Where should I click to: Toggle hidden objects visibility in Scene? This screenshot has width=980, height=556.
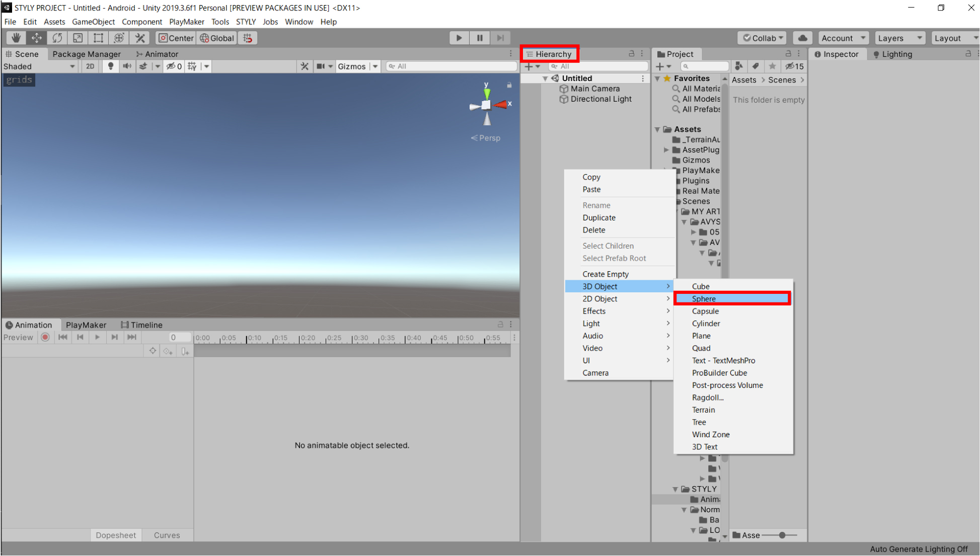point(174,66)
